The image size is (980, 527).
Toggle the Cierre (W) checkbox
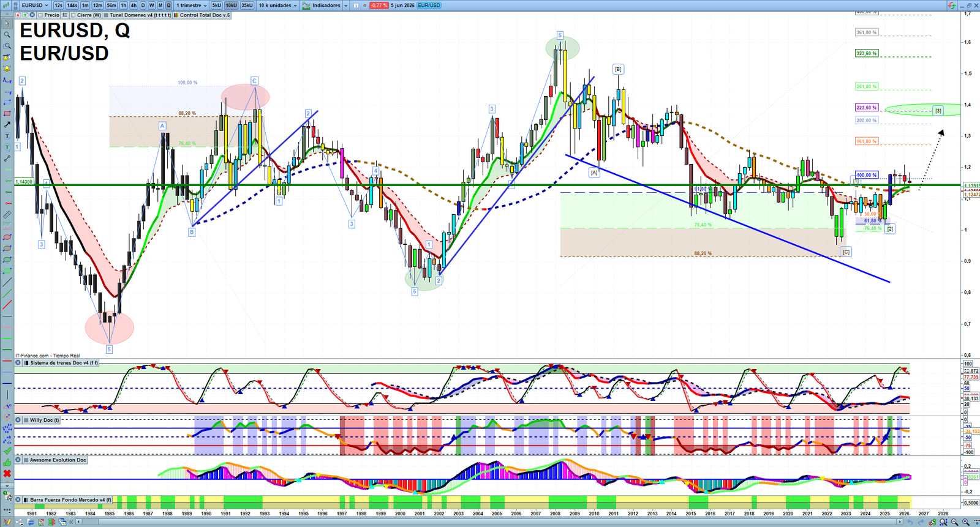73,15
